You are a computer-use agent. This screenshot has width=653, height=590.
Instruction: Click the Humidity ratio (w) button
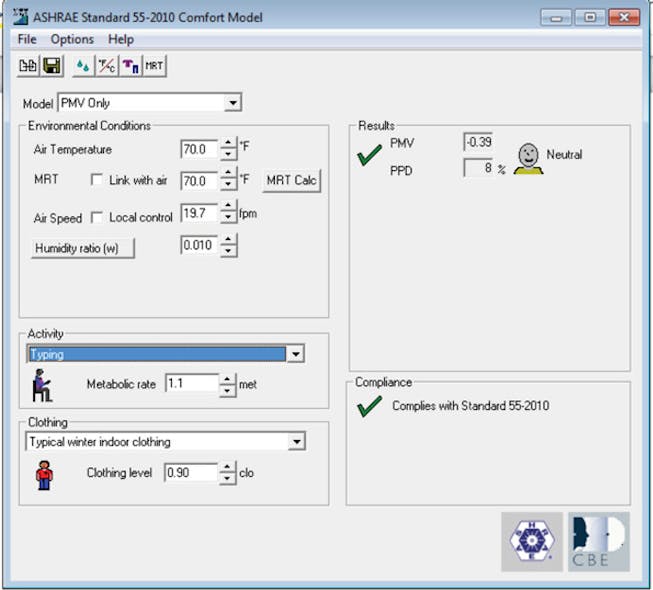click(82, 248)
